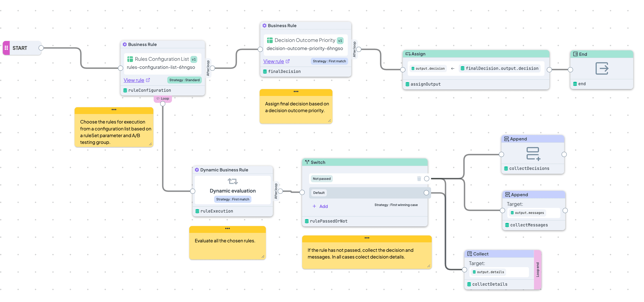Click Dynamic evaluation Strategy : First match badge
This screenshot has height=302, width=644.
pos(233,199)
